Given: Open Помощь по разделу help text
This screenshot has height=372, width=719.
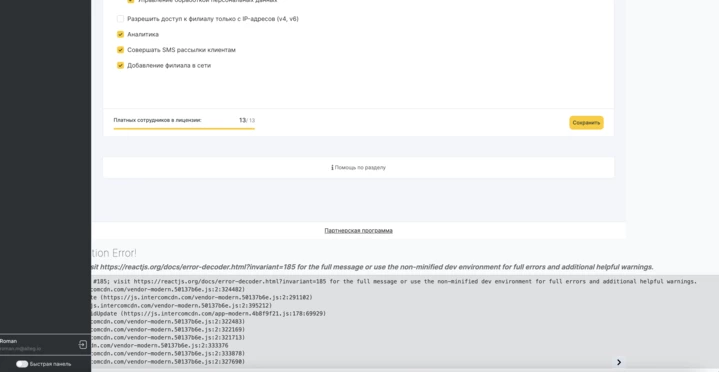Looking at the screenshot, I should (360, 167).
